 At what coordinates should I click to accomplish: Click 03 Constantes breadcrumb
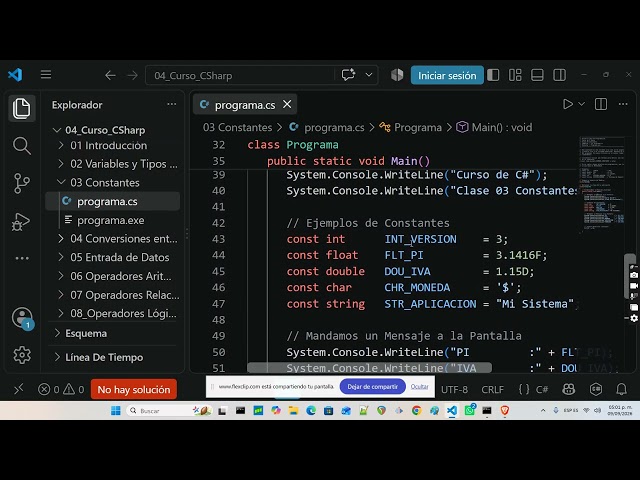[x=238, y=127]
